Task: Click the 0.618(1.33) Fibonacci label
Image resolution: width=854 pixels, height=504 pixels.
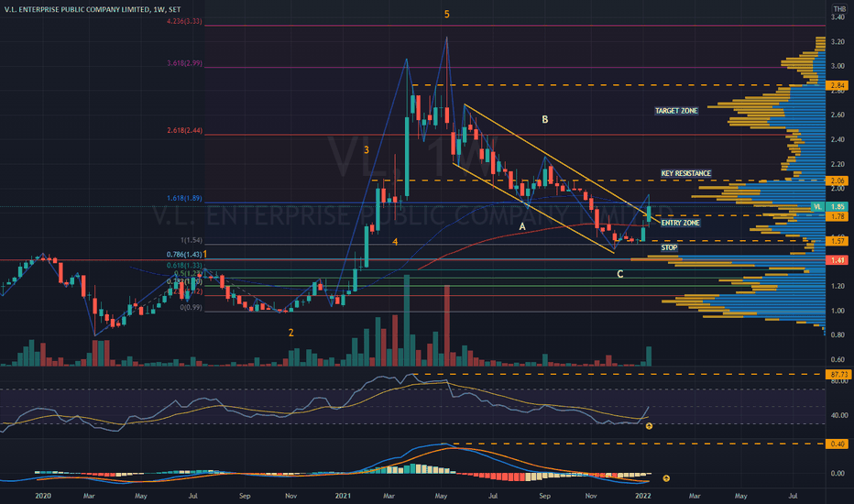Action: [184, 266]
